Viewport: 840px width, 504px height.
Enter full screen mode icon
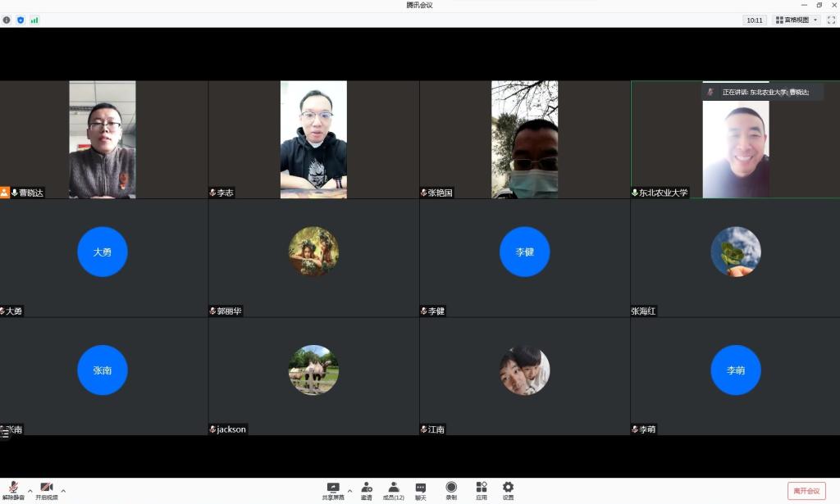(831, 20)
